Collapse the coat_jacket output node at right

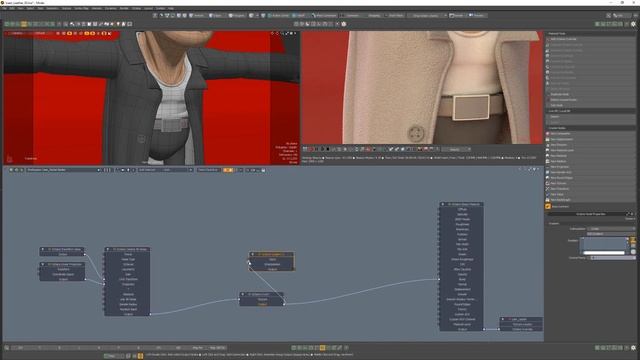(x=503, y=319)
